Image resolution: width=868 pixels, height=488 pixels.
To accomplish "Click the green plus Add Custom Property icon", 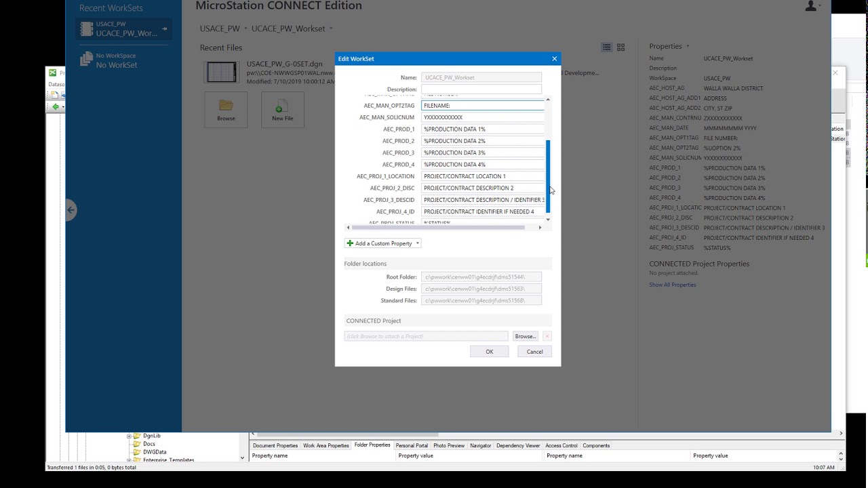I will tap(350, 243).
